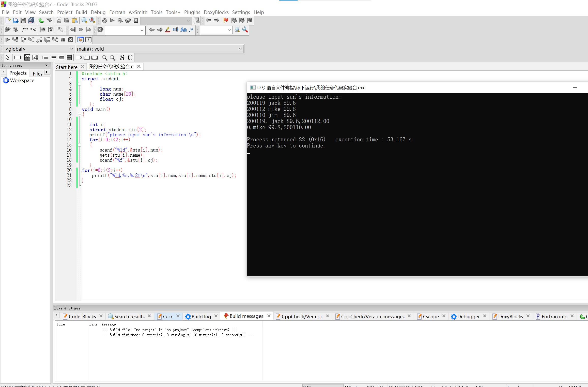
Task: Build the program using gear icon
Action: click(x=104, y=20)
